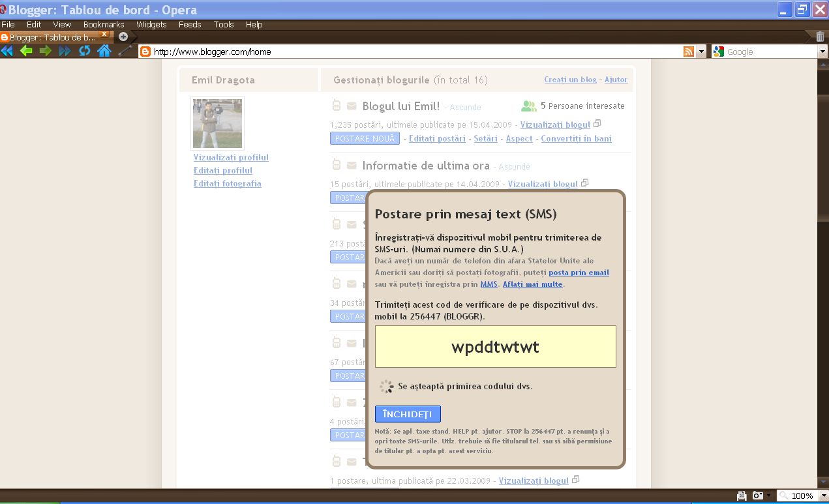Click the RSS feed icon in address bar

[689, 52]
